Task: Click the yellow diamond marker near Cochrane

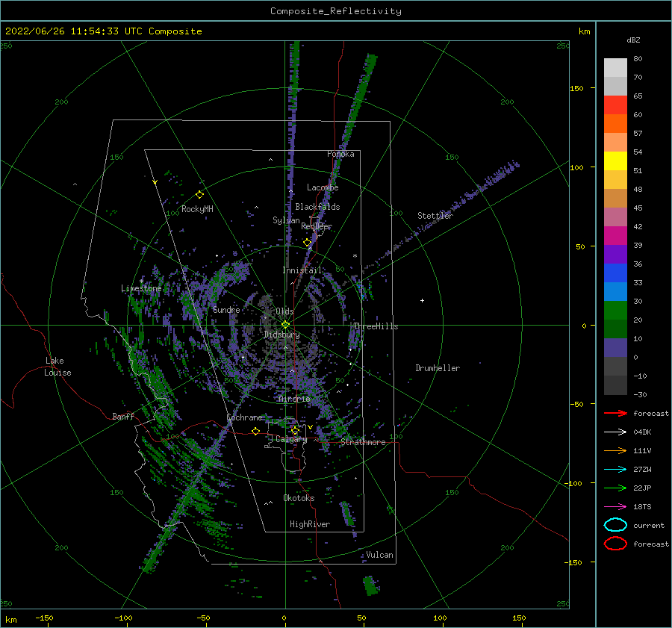Action: point(256,431)
